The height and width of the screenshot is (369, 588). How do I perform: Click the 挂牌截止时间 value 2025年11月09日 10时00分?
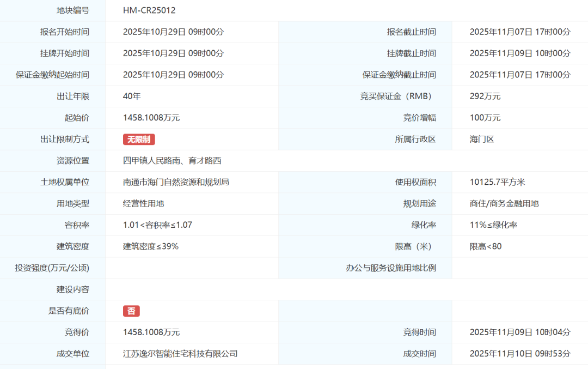[520, 53]
